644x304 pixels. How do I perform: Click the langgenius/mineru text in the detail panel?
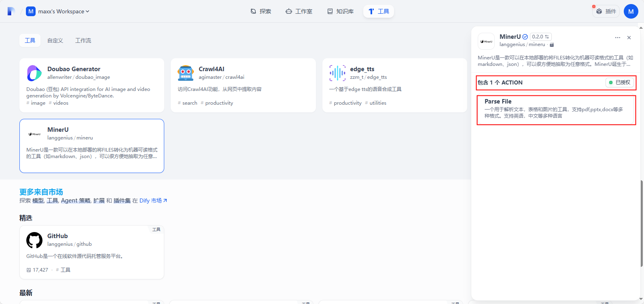click(522, 44)
